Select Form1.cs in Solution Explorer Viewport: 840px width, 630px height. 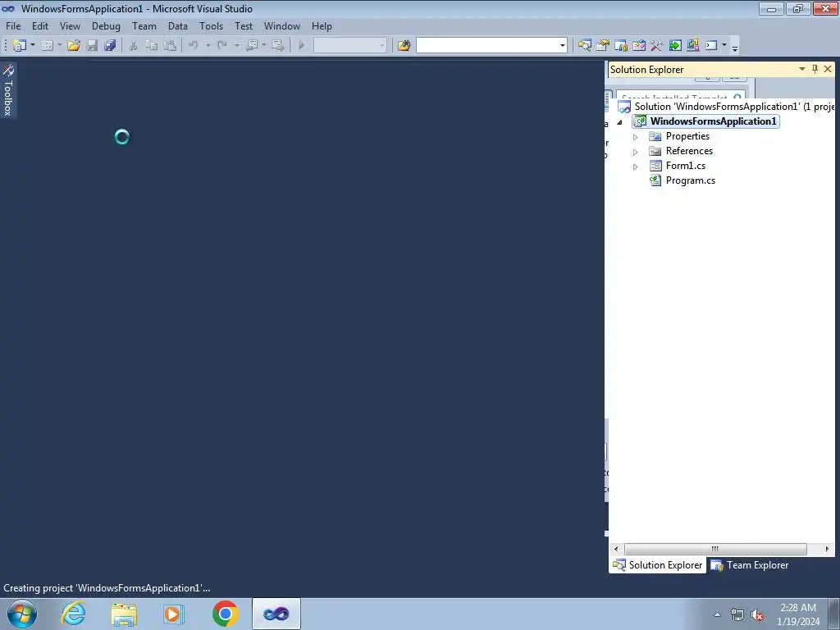pos(686,166)
